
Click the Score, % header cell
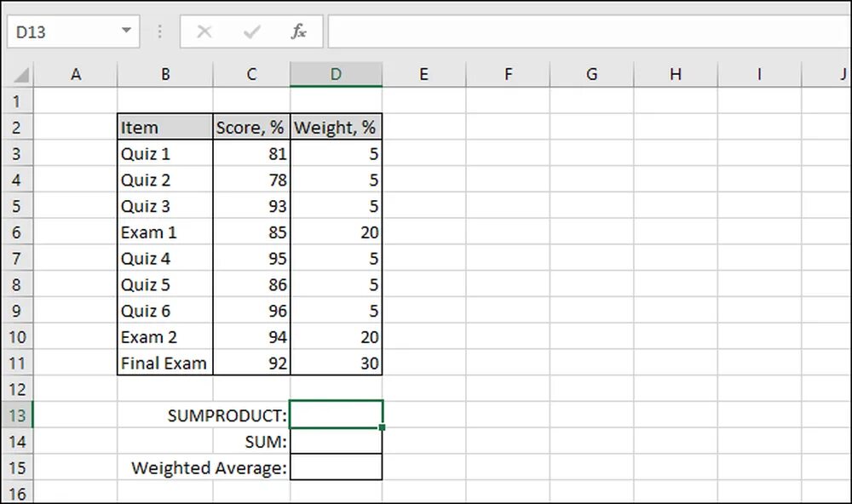tap(251, 128)
